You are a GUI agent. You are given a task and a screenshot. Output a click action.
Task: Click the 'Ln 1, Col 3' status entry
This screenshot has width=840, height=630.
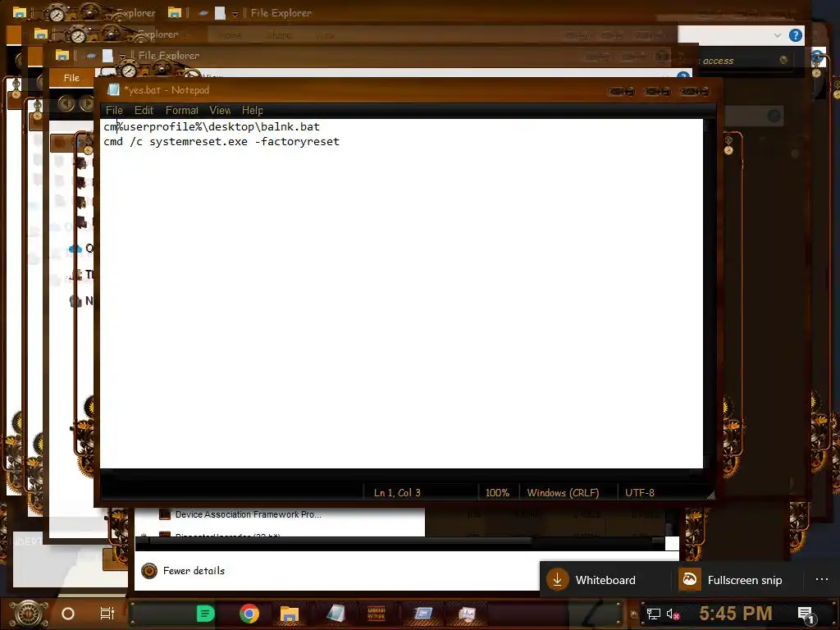pyautogui.click(x=397, y=493)
